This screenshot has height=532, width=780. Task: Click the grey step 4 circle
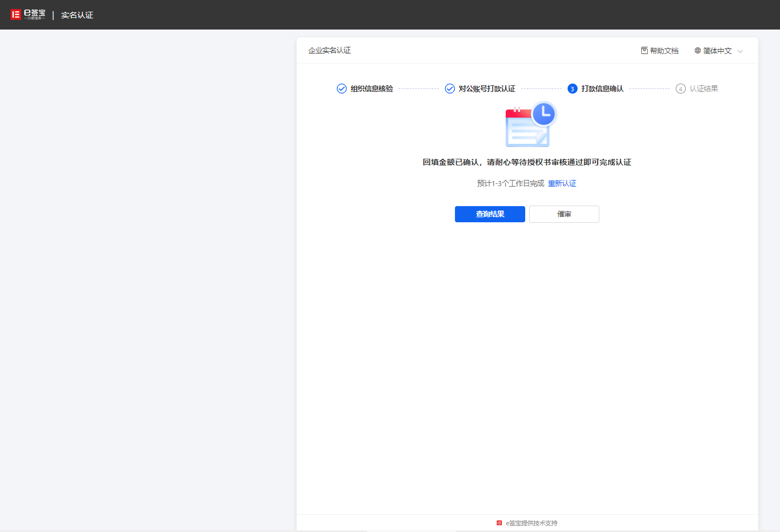tap(680, 89)
